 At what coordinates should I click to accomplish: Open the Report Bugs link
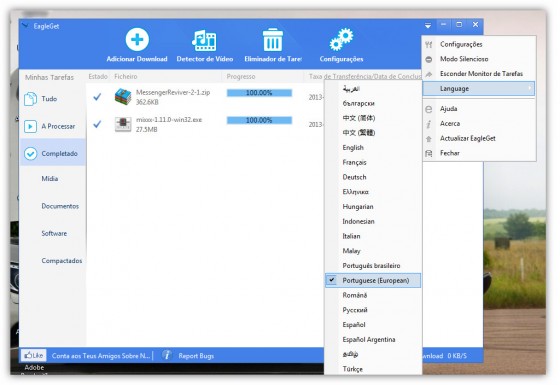pos(196,356)
